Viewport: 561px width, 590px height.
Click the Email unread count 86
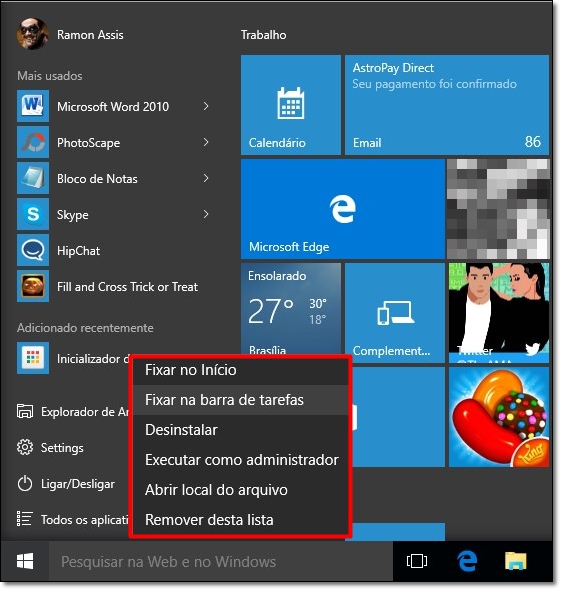point(533,142)
